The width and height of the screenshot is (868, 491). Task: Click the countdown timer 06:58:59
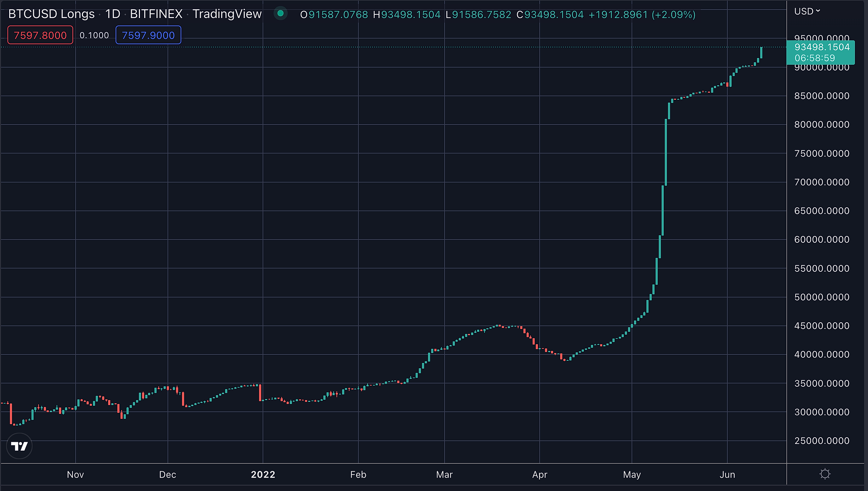click(x=815, y=58)
